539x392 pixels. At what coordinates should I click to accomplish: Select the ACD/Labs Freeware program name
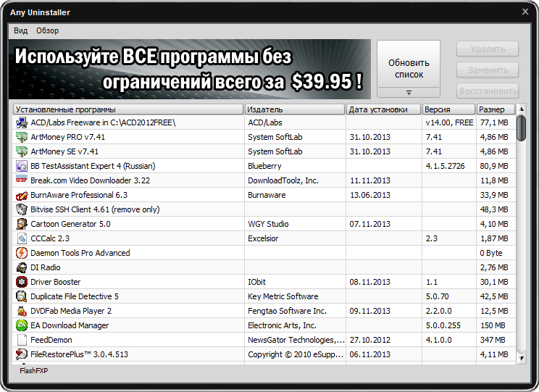[x=103, y=122]
